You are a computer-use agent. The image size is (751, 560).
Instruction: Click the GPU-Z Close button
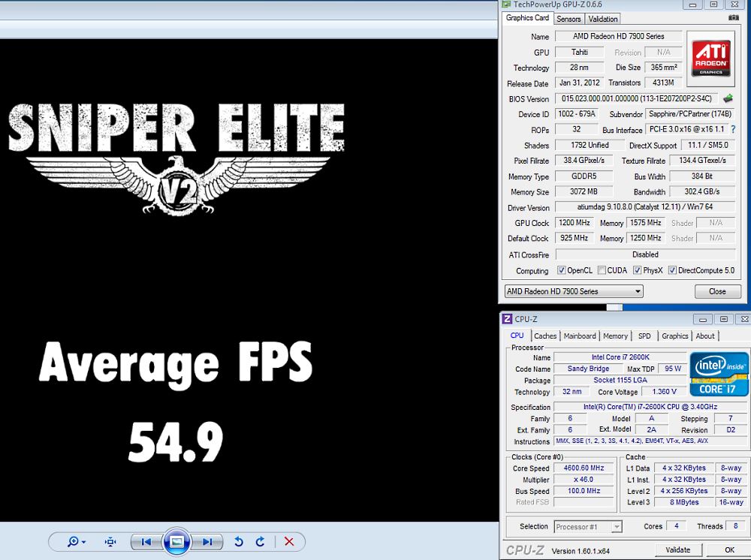(x=717, y=291)
